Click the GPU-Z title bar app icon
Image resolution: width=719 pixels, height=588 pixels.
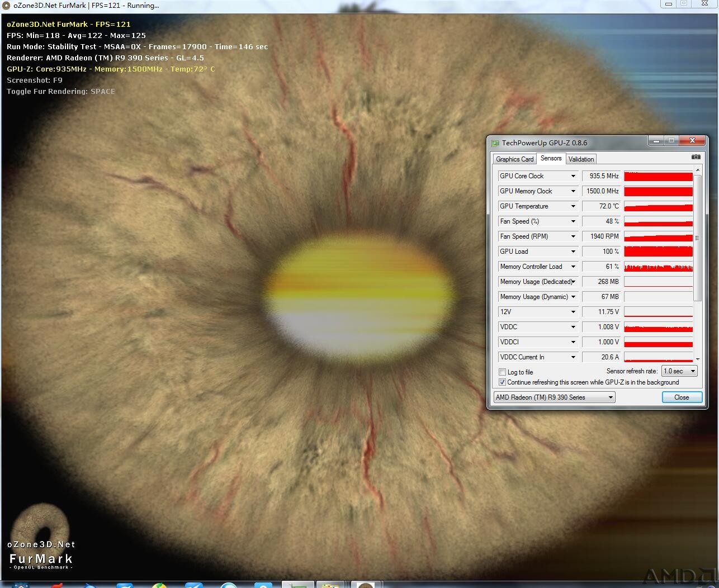[495, 143]
